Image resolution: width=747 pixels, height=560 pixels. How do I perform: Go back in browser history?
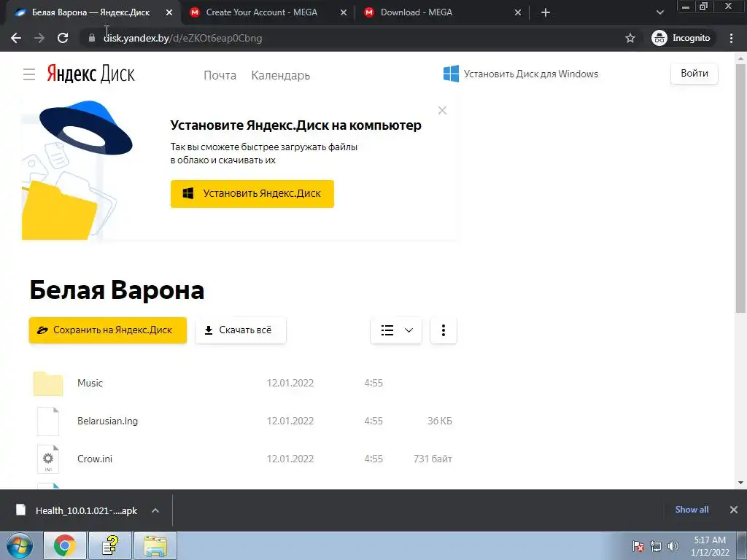point(16,38)
